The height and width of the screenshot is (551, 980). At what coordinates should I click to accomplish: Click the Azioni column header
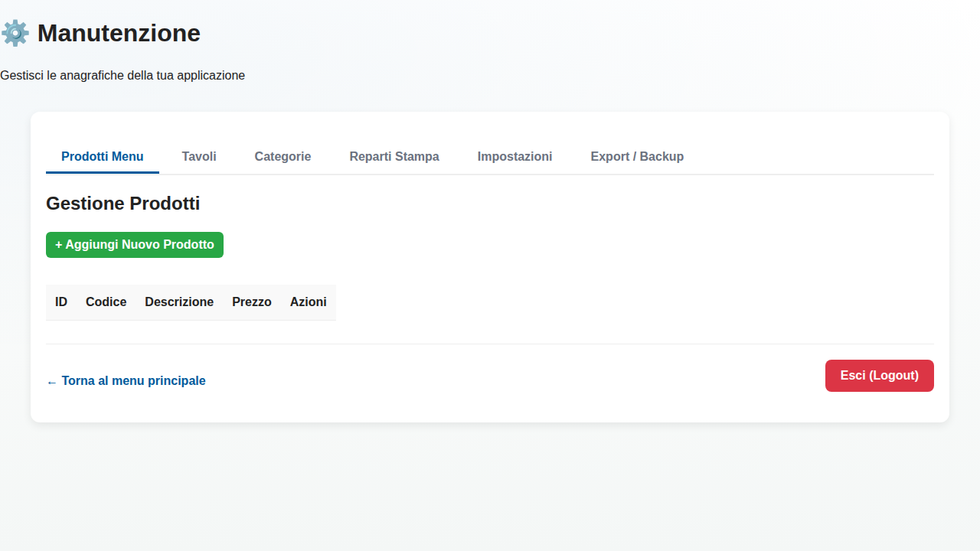[x=309, y=302]
